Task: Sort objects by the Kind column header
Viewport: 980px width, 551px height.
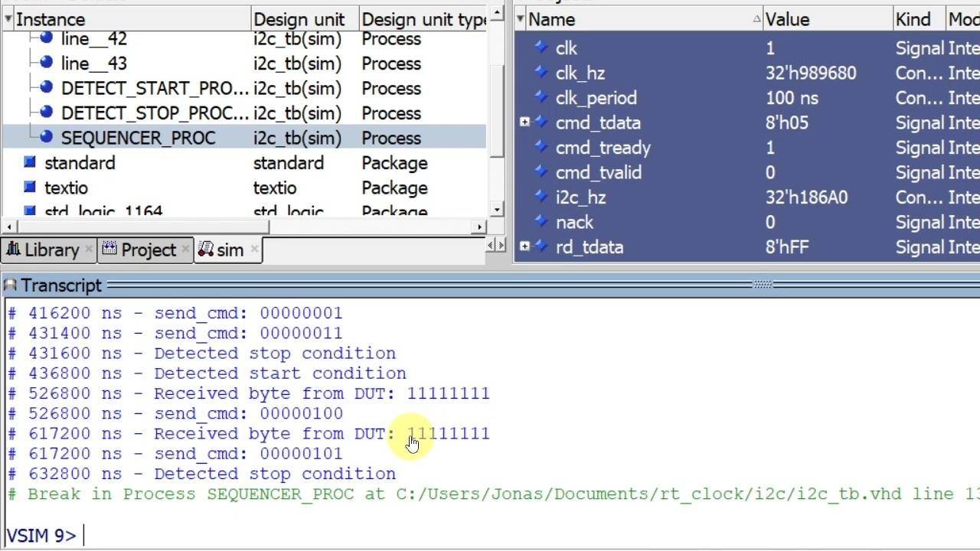Action: point(919,19)
